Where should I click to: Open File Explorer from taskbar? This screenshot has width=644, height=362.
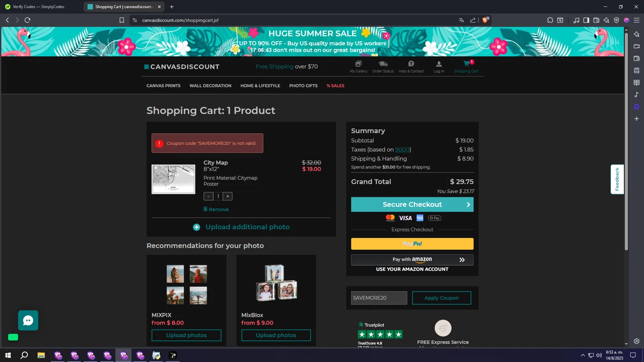click(x=41, y=355)
